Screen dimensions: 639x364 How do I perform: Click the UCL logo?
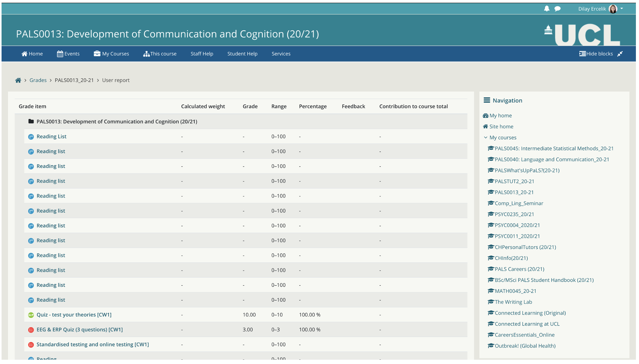point(582,35)
